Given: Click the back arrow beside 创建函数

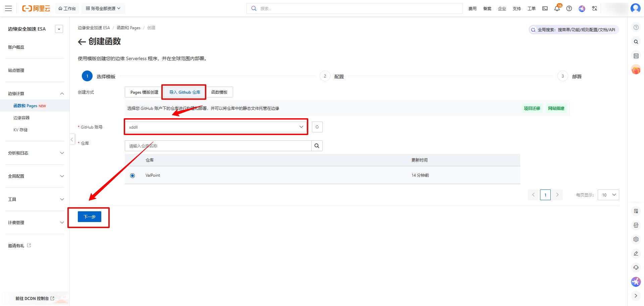Looking at the screenshot, I should click(x=82, y=42).
